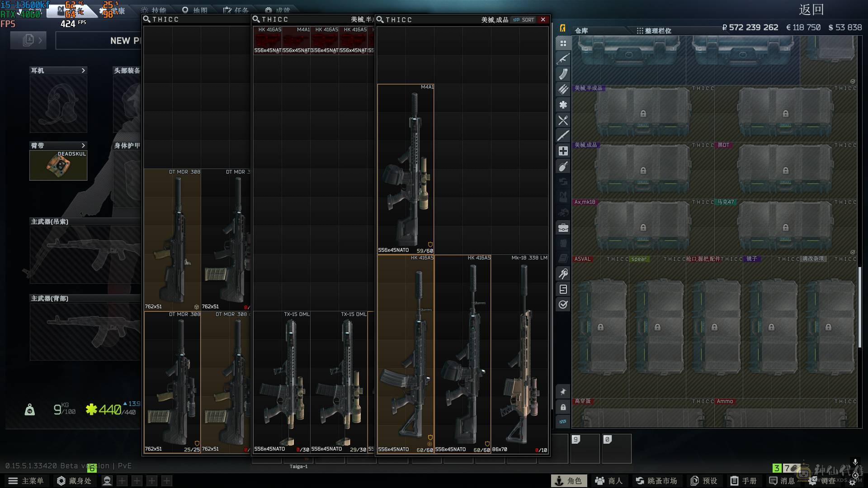Image resolution: width=868 pixels, height=488 pixels.
Task: Click the 整理栏位 organize slots button
Action: 654,31
